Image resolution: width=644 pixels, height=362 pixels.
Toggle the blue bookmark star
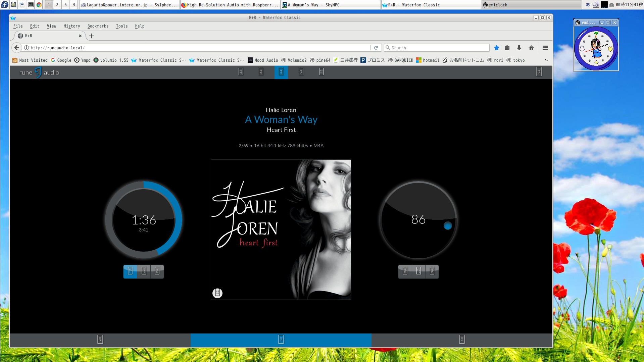click(x=497, y=48)
